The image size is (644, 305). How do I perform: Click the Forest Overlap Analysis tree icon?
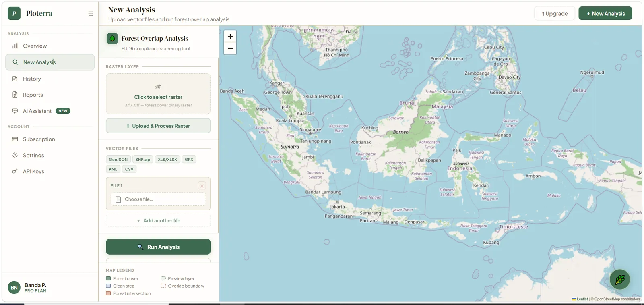point(112,39)
